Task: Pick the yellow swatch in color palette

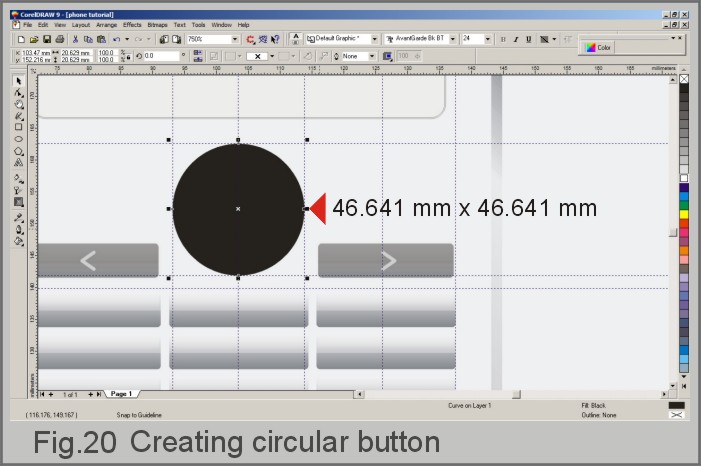Action: [x=684, y=214]
